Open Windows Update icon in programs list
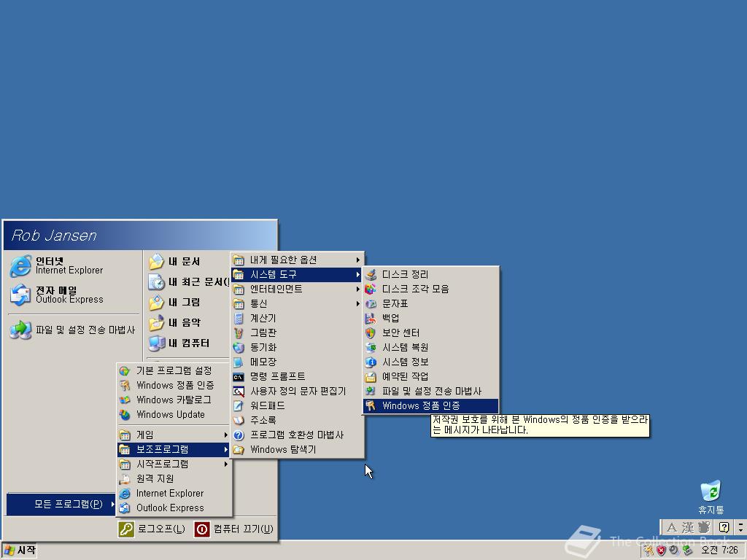The width and height of the screenshot is (747, 560). [125, 415]
